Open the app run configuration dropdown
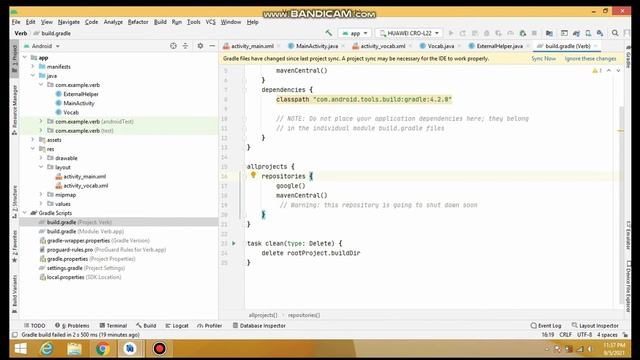Image resolution: width=640 pixels, height=360 pixels. 355,33
